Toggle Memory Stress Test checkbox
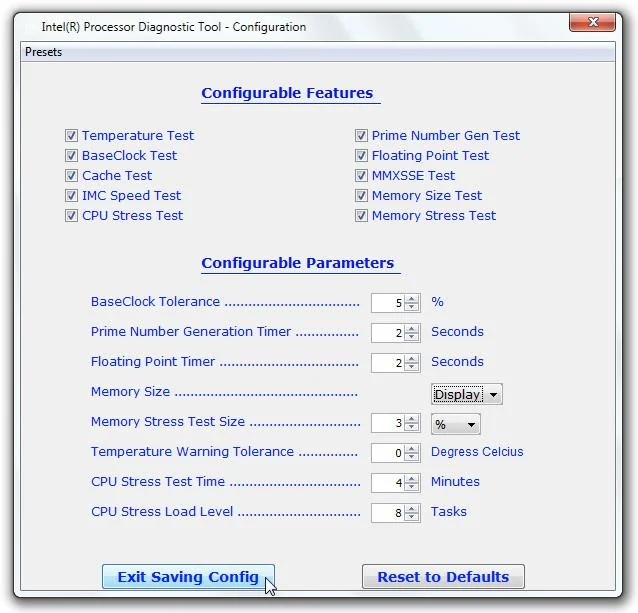This screenshot has height=613, width=638. (361, 215)
